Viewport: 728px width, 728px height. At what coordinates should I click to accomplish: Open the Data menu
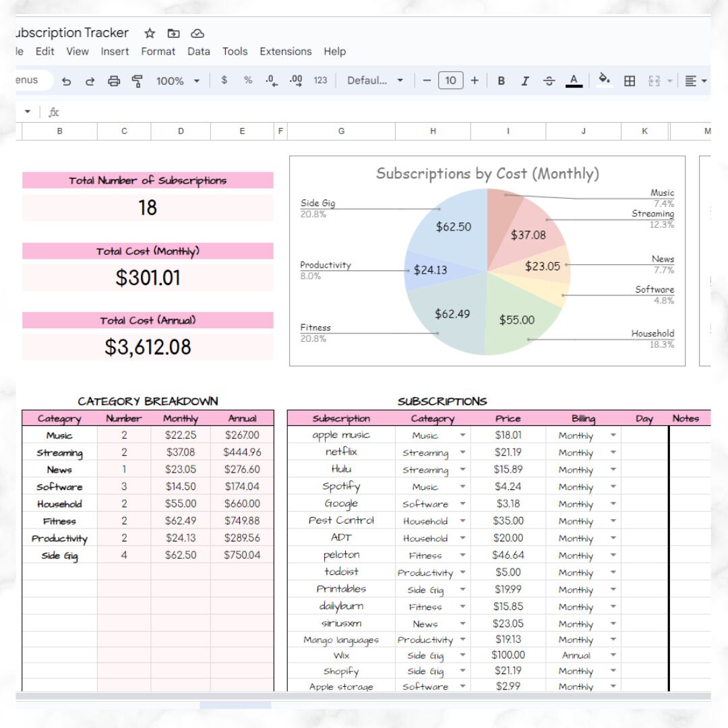click(x=199, y=51)
